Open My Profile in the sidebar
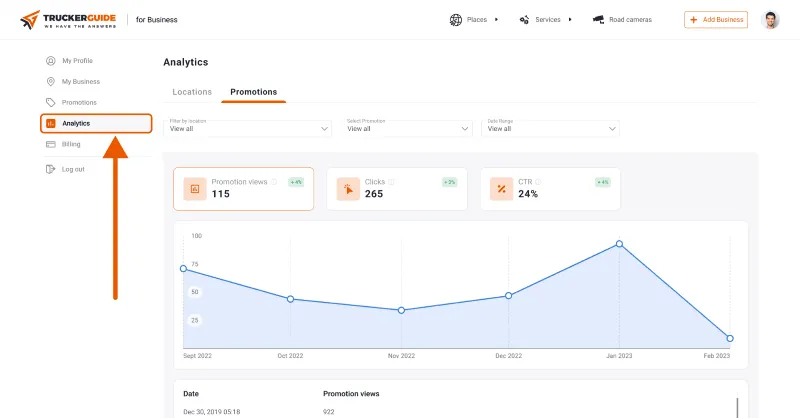The image size is (800, 418). [x=78, y=61]
